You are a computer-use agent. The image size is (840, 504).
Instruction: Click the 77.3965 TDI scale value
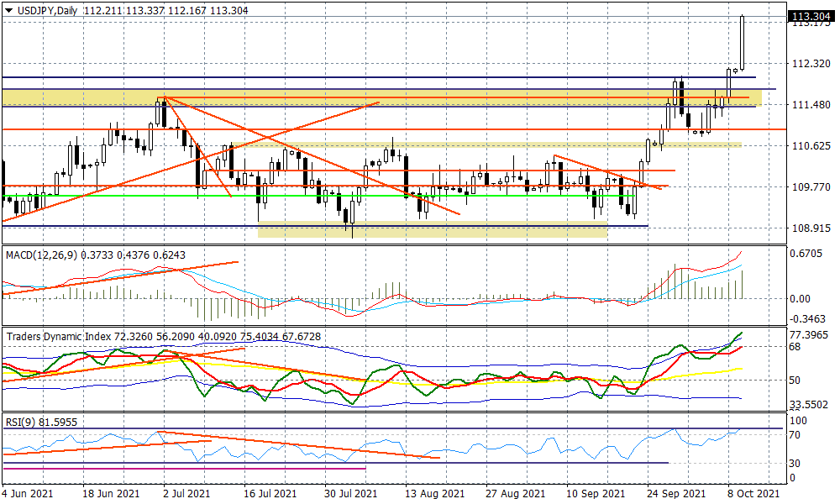pos(809,335)
